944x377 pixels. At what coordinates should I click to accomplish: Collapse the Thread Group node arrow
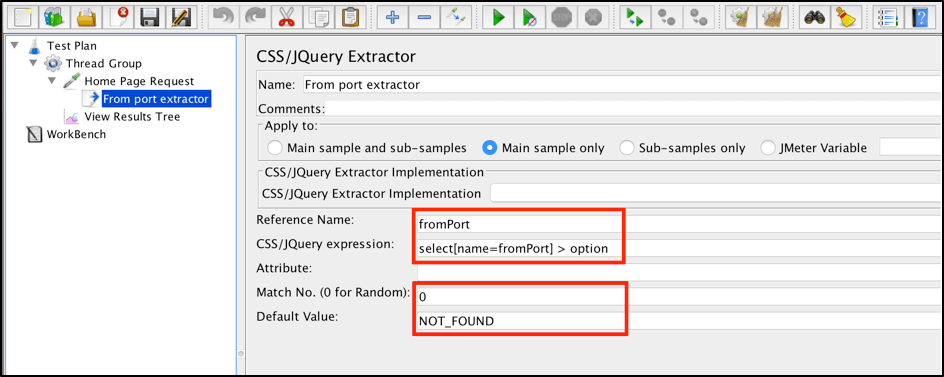click(x=33, y=63)
